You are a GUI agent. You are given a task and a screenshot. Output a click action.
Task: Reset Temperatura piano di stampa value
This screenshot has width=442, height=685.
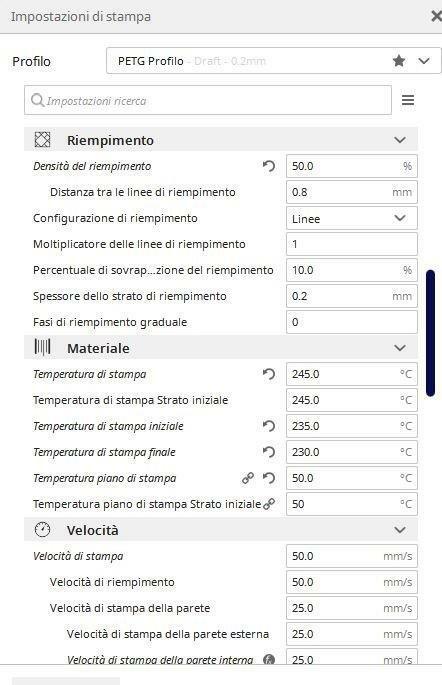[x=269, y=478]
